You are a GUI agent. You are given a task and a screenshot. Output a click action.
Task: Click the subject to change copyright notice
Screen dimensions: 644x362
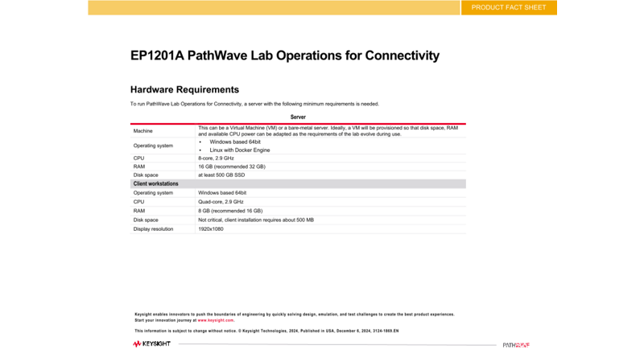coord(266,331)
